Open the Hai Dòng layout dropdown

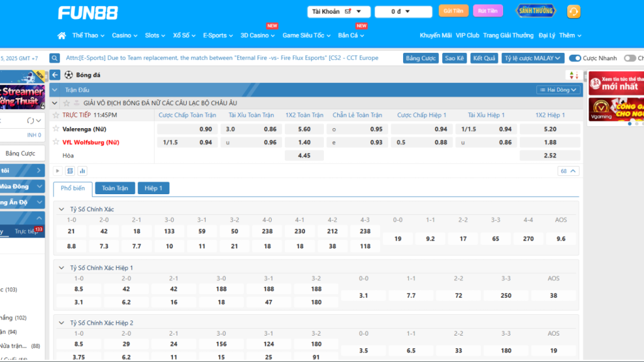558,90
